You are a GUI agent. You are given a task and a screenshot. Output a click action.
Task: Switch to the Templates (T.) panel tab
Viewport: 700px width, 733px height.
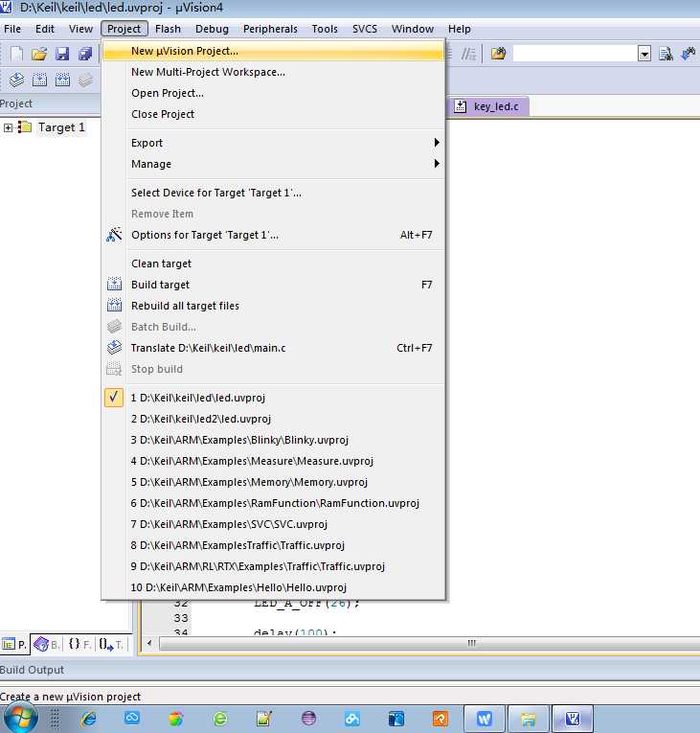[x=111, y=645]
